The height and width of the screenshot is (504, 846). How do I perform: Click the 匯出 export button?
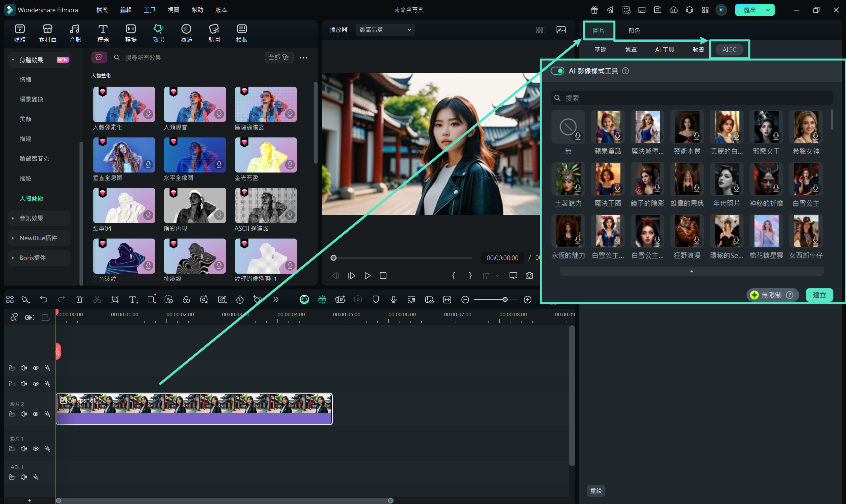(750, 10)
